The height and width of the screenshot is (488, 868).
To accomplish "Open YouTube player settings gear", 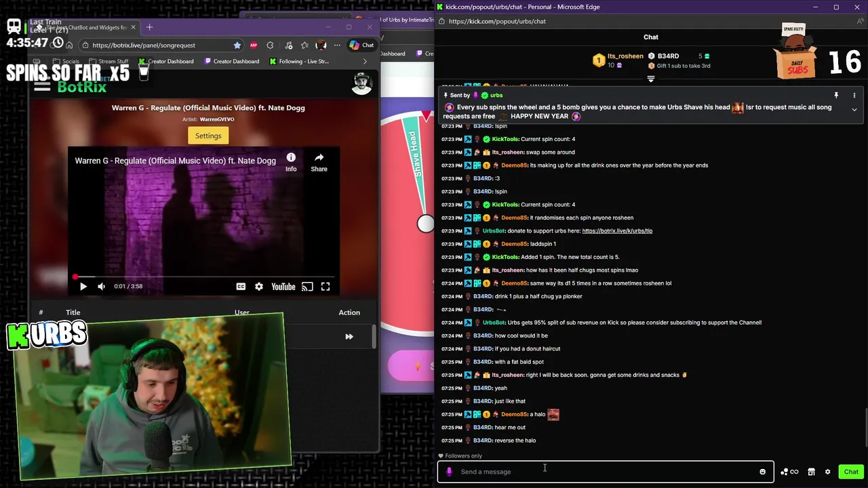I will point(258,287).
